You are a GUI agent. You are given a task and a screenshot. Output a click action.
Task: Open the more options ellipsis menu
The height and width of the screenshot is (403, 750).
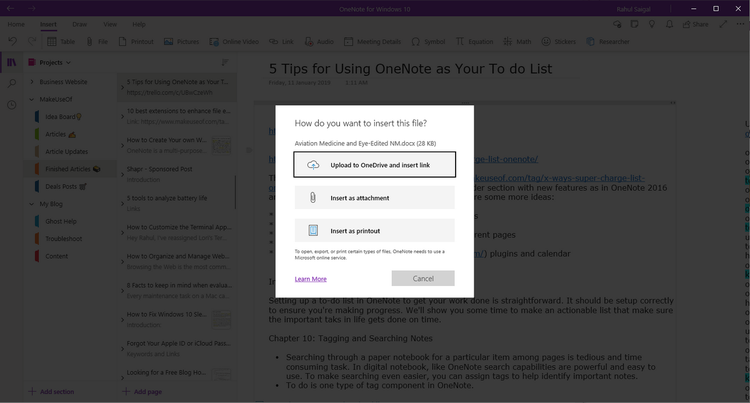pyautogui.click(x=740, y=24)
